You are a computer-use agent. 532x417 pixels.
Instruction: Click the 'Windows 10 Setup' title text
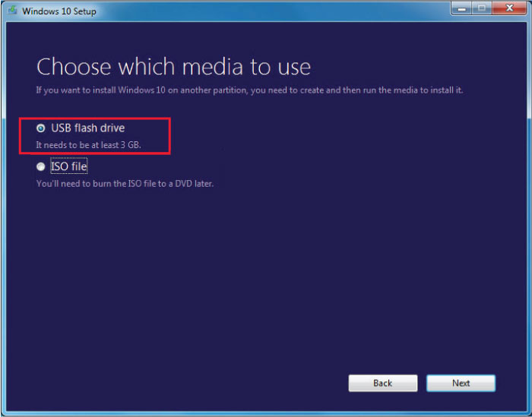pos(59,11)
